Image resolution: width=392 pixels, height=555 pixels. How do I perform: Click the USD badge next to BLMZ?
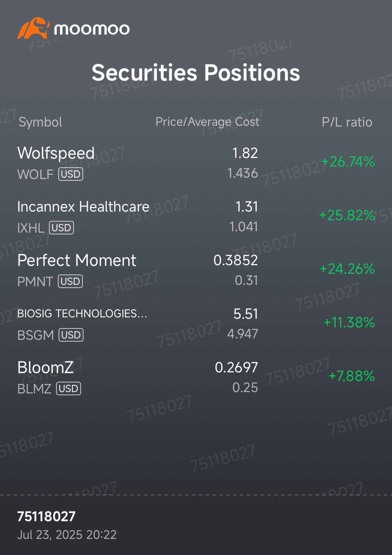(69, 388)
